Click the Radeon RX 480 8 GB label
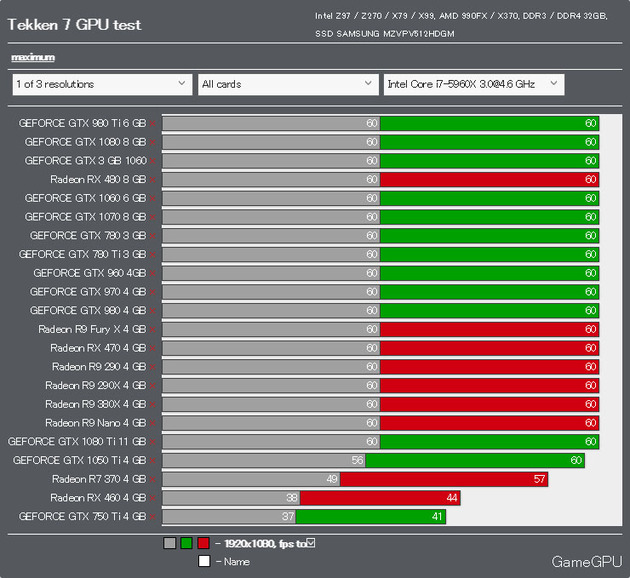Viewport: 630px width, 578px height. (x=98, y=179)
